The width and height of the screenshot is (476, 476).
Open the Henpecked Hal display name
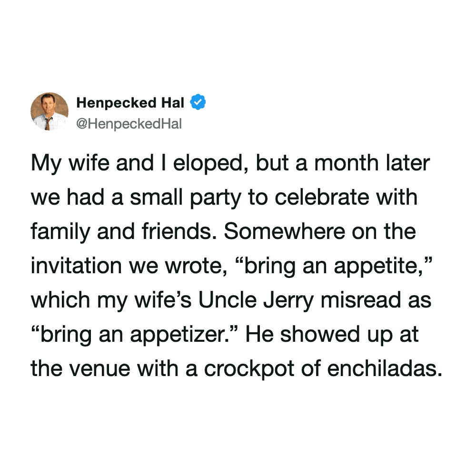[130, 102]
